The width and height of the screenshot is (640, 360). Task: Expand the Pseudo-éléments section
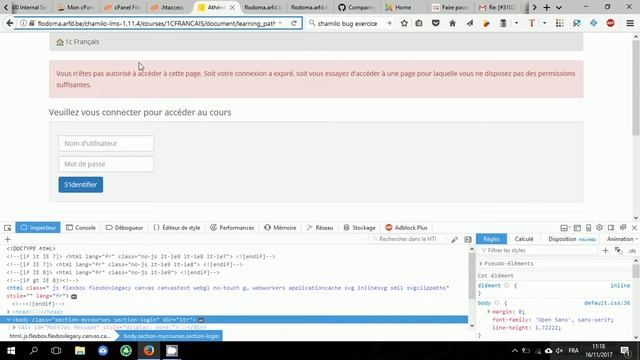coord(481,264)
